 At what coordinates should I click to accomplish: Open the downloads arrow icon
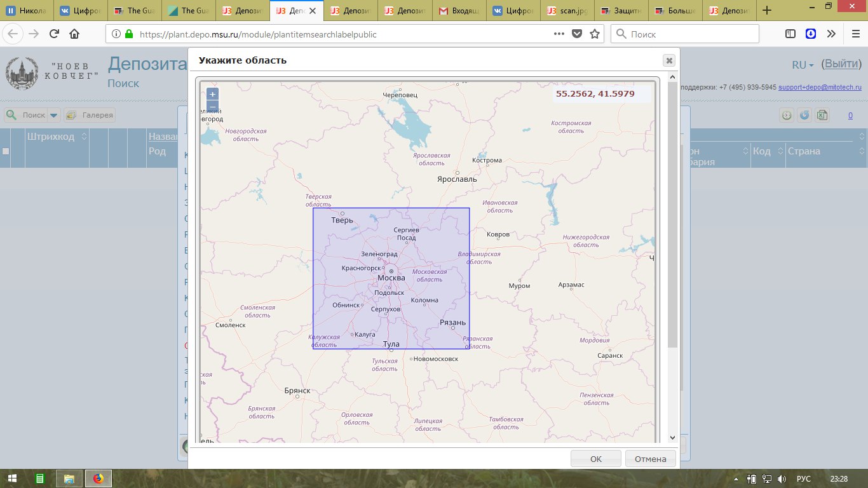tap(811, 34)
